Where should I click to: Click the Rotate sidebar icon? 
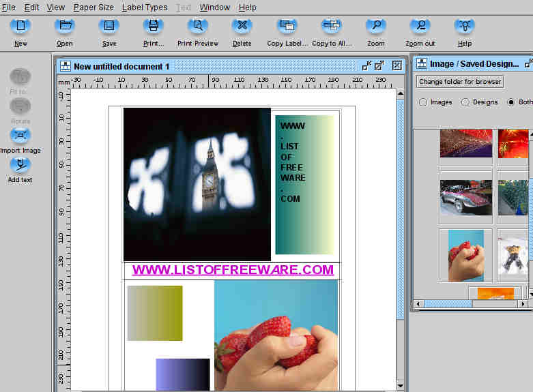click(20, 106)
